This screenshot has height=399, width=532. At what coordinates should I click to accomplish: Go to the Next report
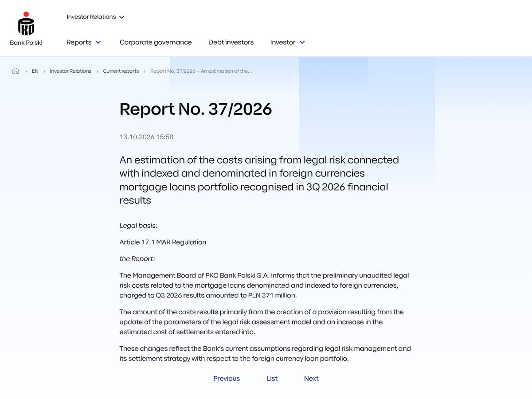coord(311,379)
